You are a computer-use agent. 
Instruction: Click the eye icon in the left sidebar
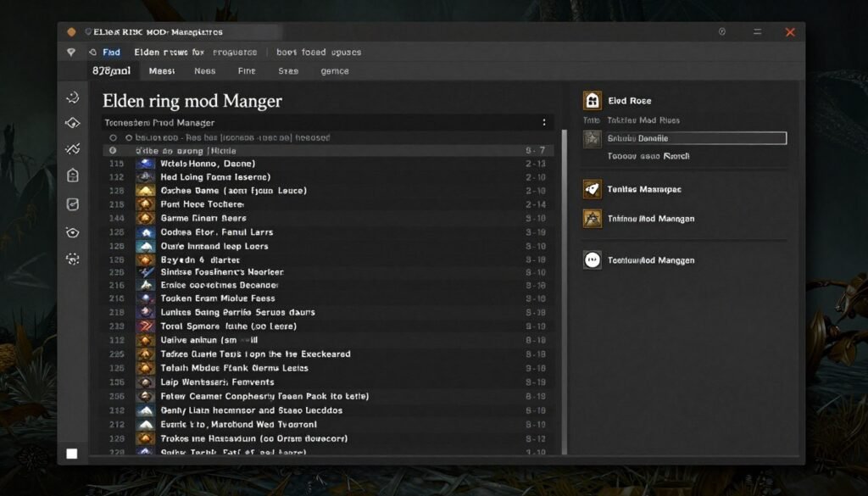[x=72, y=231]
